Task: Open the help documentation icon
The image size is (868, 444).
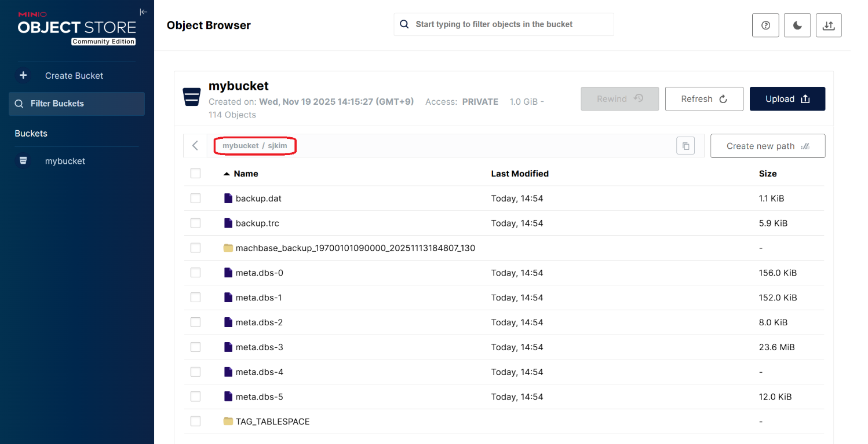Action: tap(765, 25)
